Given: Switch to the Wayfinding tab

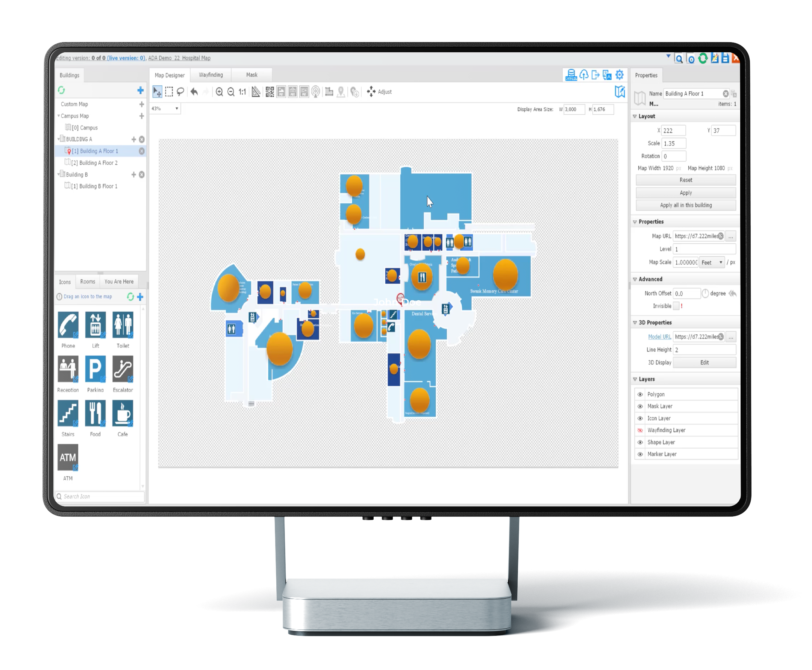Looking at the screenshot, I should 211,75.
